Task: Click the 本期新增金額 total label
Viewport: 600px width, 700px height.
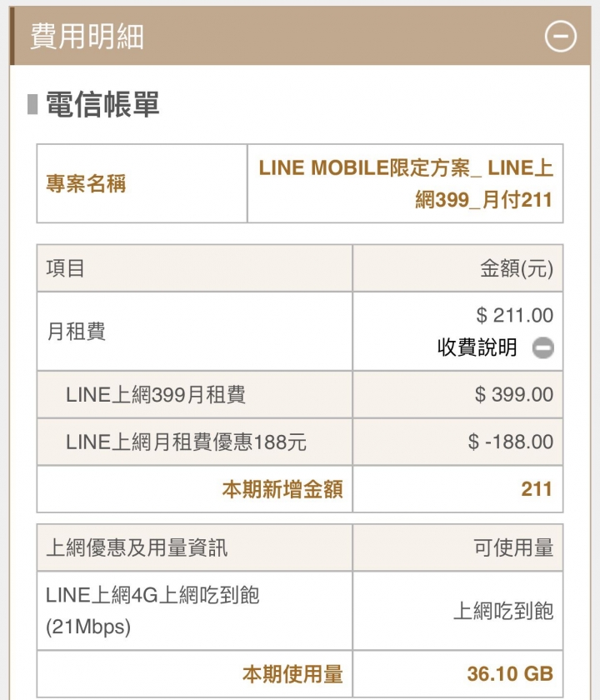Action: [282, 489]
